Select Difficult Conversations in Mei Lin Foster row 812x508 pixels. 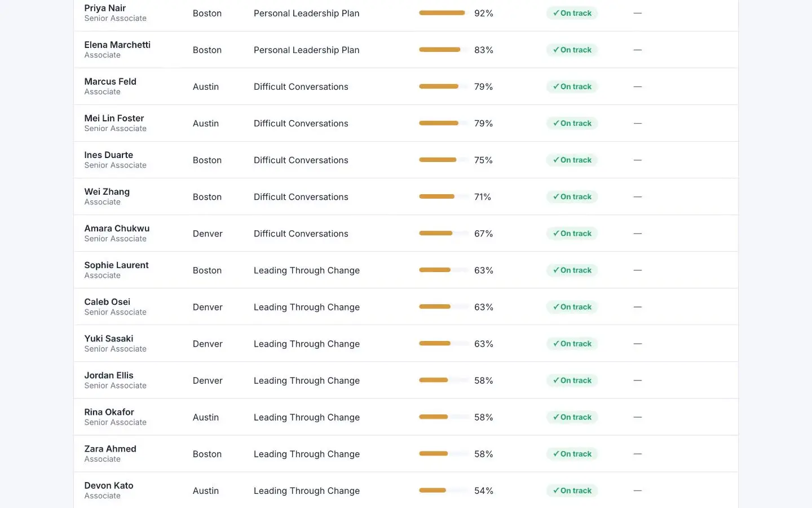pyautogui.click(x=301, y=123)
